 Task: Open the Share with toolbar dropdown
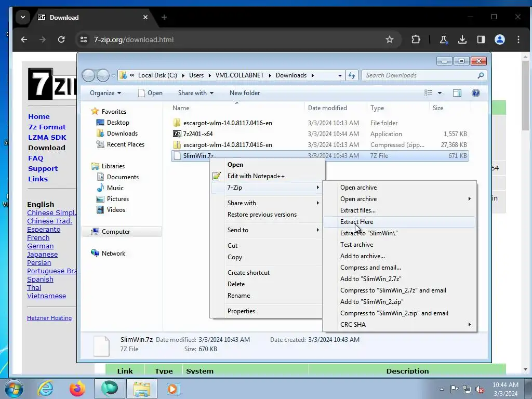coord(196,93)
